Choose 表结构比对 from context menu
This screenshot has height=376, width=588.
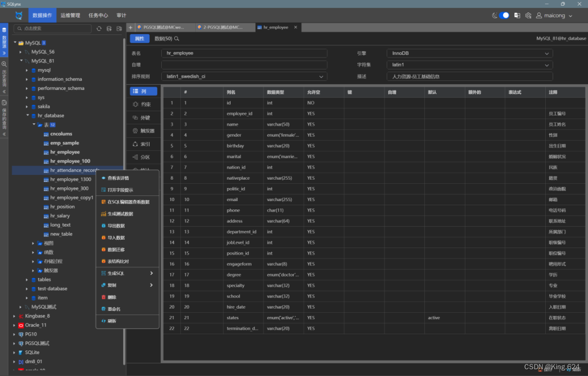point(127,261)
